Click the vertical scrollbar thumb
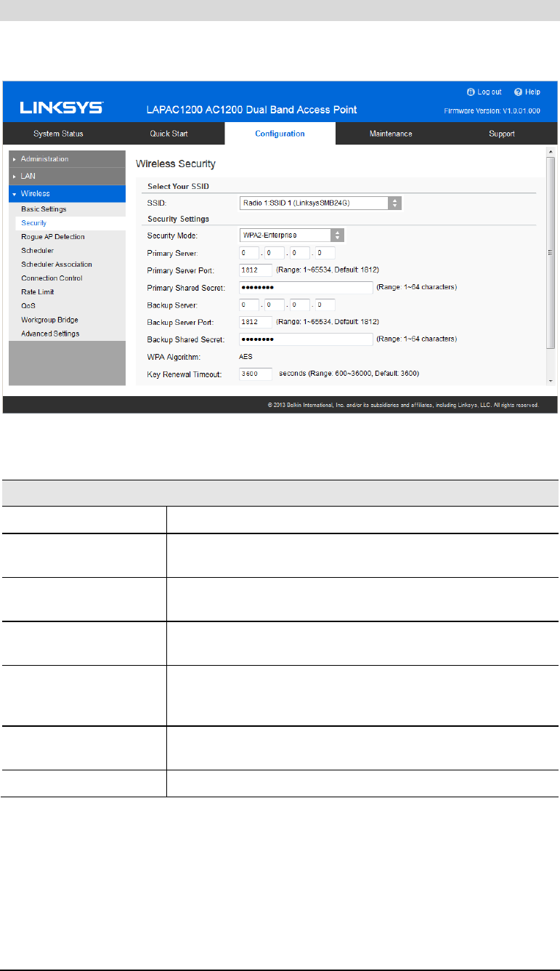 [x=551, y=252]
